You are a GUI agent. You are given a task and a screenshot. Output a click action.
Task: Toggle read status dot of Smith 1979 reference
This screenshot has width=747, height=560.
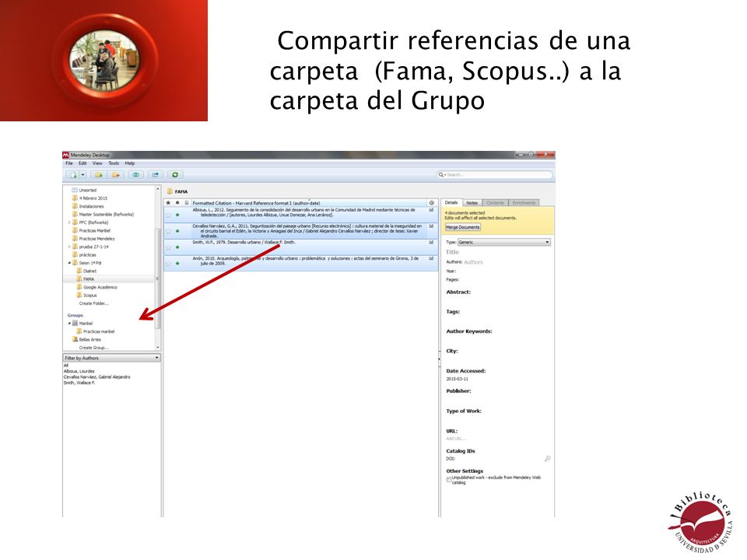click(177, 247)
